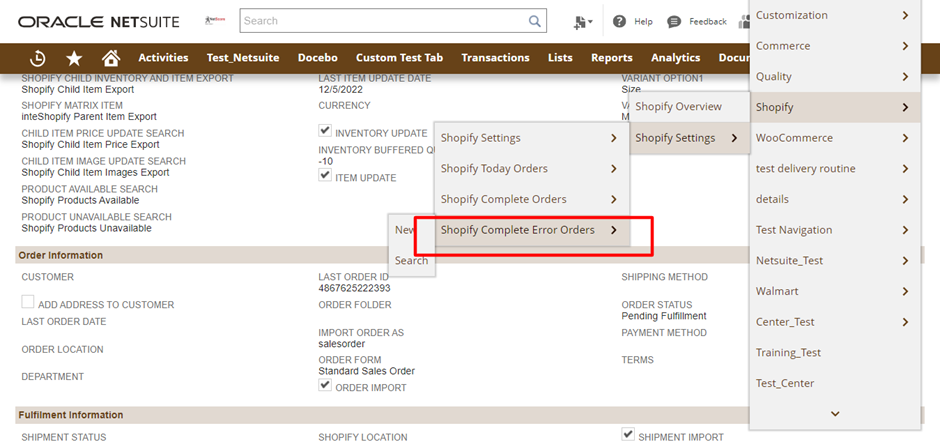Click the small NetScore company logo
940x442 pixels.
pos(215,20)
